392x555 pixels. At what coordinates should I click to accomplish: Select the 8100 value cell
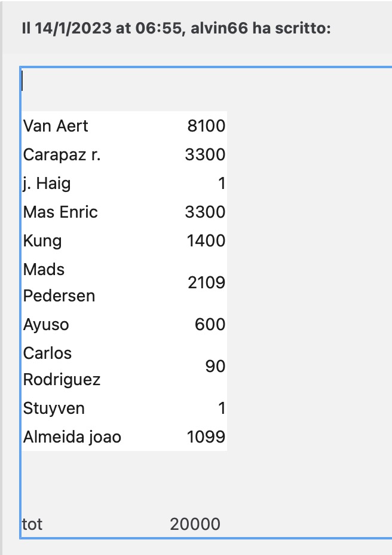206,126
